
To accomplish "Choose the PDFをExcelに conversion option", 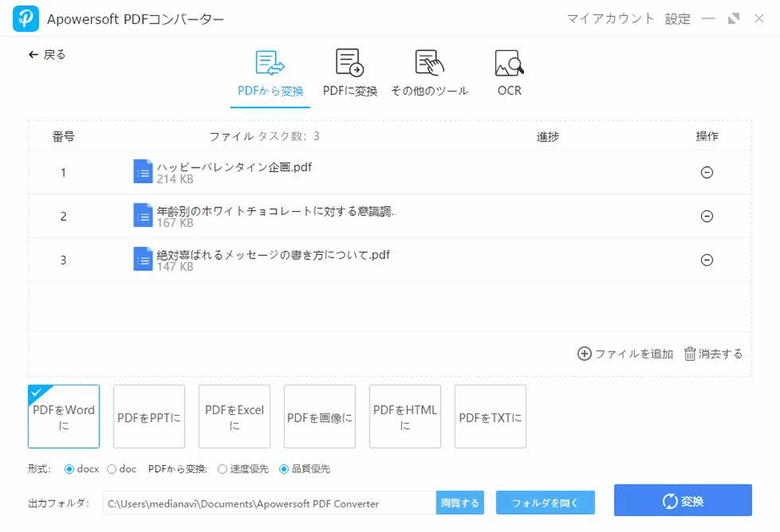I will tap(234, 417).
